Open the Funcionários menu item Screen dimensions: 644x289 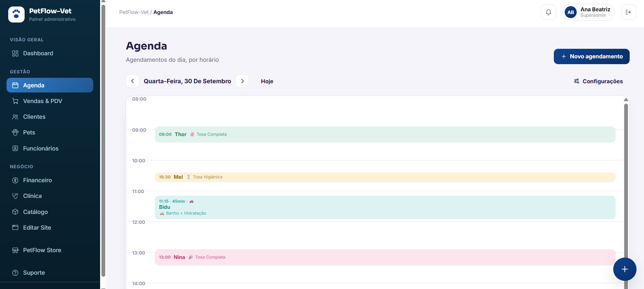[x=50, y=148]
